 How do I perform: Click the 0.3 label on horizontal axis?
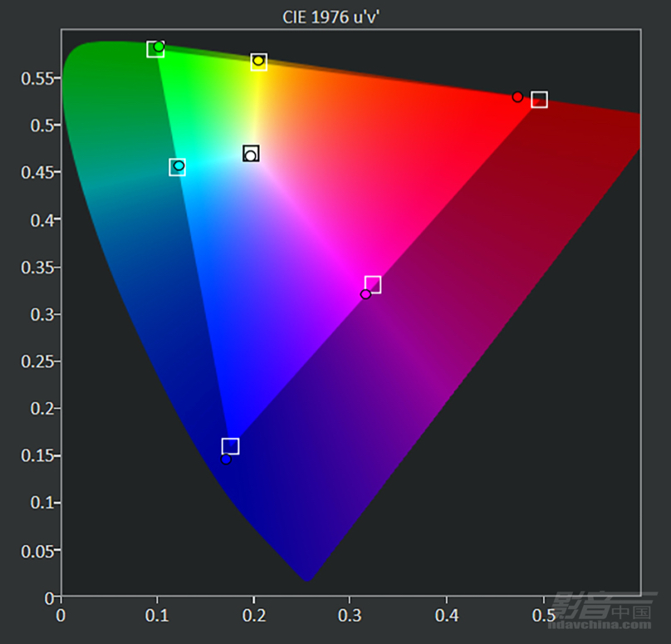pyautogui.click(x=350, y=615)
